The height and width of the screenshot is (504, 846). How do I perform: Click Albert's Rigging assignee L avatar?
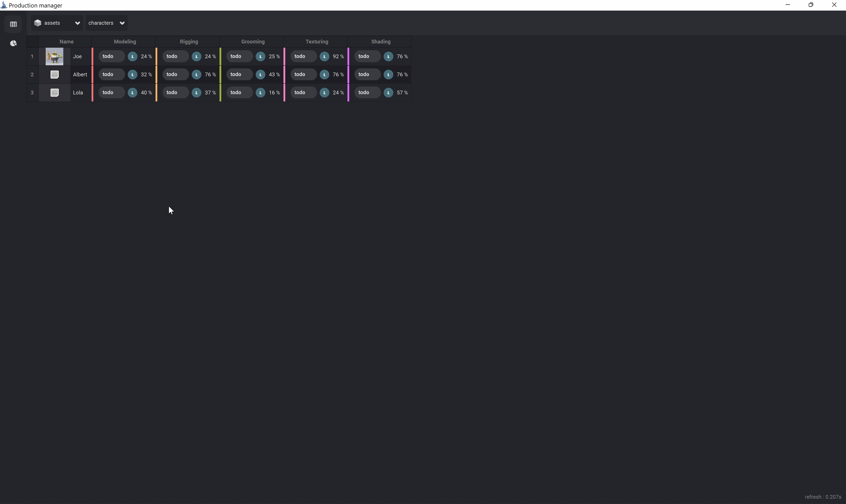tap(197, 74)
